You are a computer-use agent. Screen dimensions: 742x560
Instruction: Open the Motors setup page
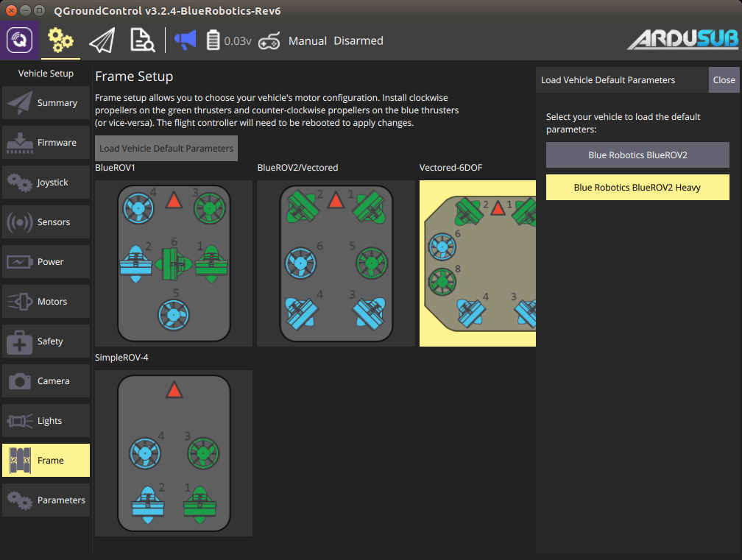(46, 302)
